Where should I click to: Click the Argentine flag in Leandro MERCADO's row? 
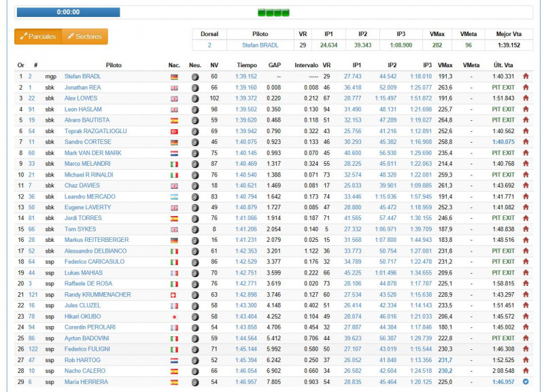pyautogui.click(x=174, y=197)
